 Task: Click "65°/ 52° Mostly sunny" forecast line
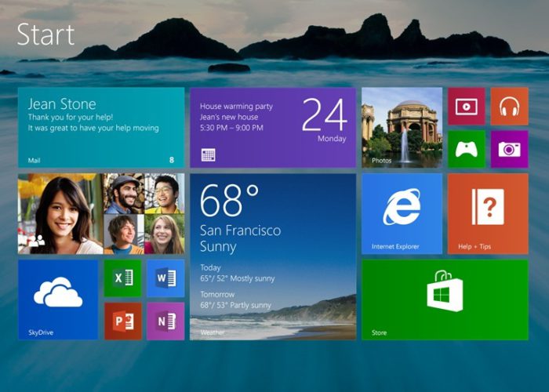click(x=238, y=278)
